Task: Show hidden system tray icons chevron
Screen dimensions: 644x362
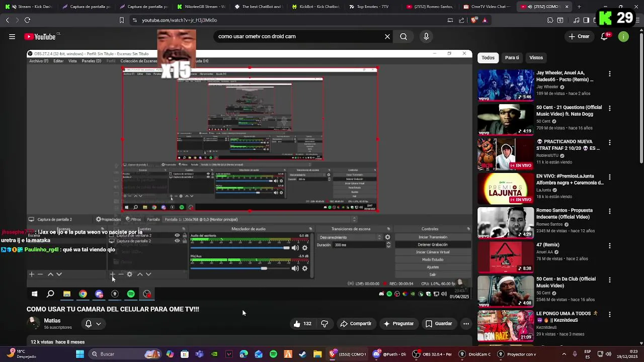Action: 564,354
